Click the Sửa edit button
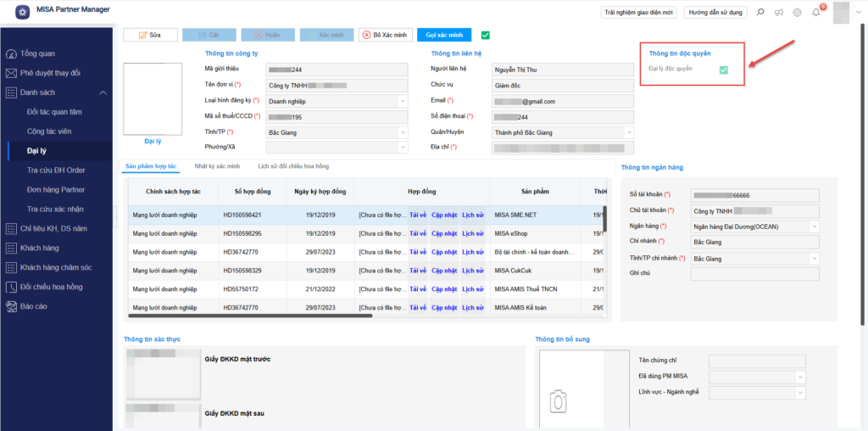Image resolution: width=868 pixels, height=431 pixels. (151, 35)
